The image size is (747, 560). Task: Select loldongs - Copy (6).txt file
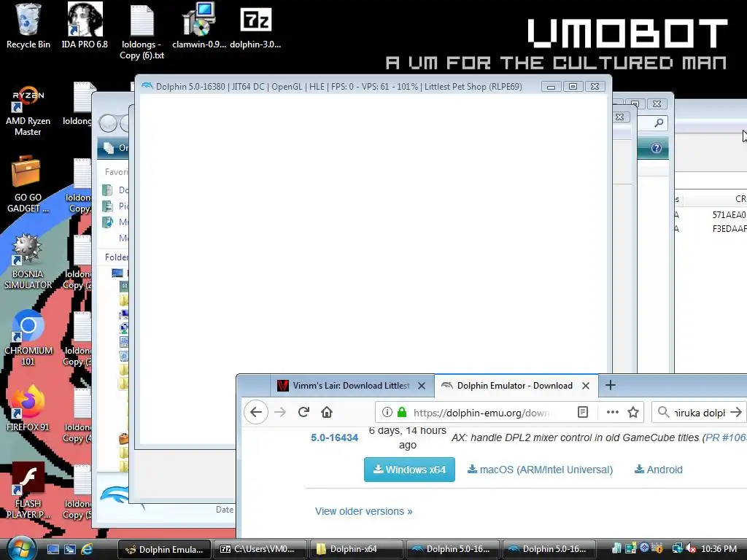tap(142, 31)
